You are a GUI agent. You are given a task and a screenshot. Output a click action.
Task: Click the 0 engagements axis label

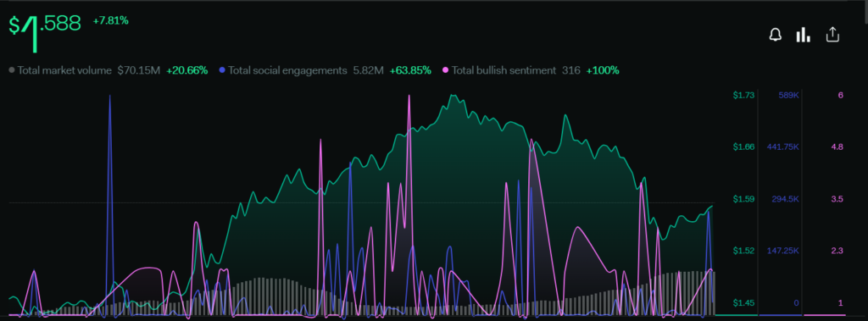[x=797, y=302]
